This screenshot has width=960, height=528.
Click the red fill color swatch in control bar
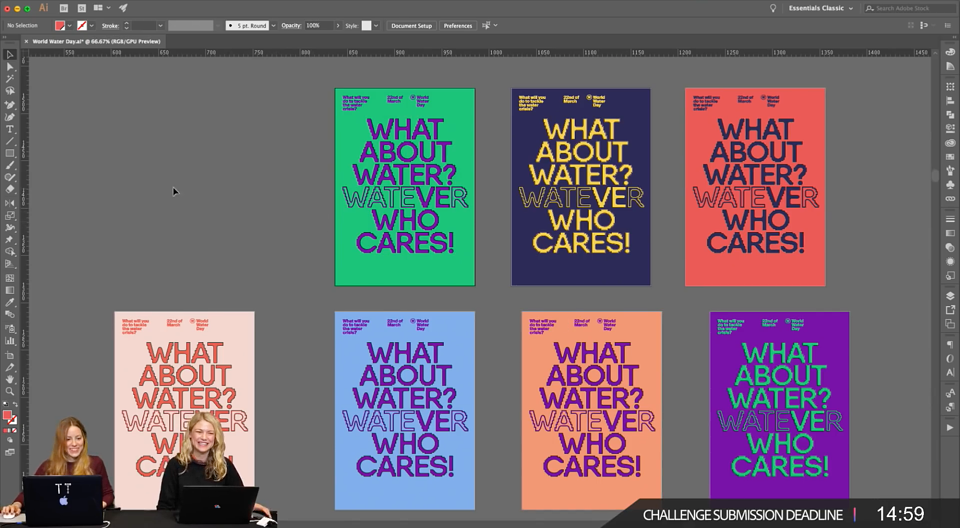[59, 26]
